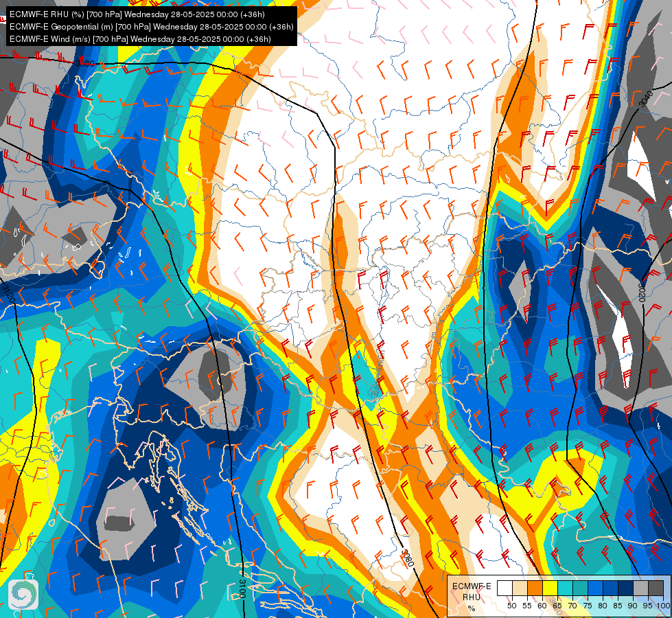Click the legend title ECMWF-E
Screen dimensions: 672x618
click(472, 586)
